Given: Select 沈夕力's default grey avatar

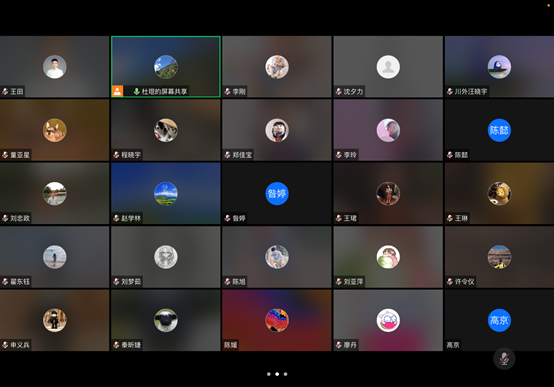Looking at the screenshot, I should point(388,67).
